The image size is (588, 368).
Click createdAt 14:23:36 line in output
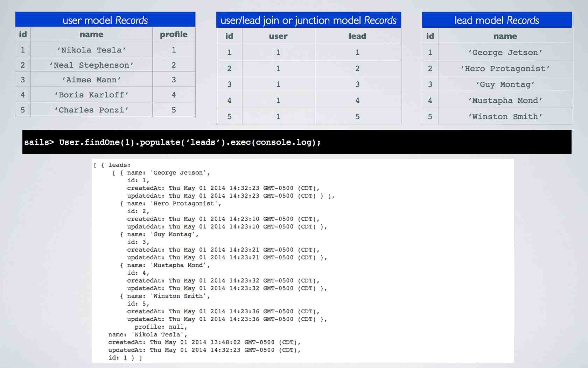pos(223,311)
